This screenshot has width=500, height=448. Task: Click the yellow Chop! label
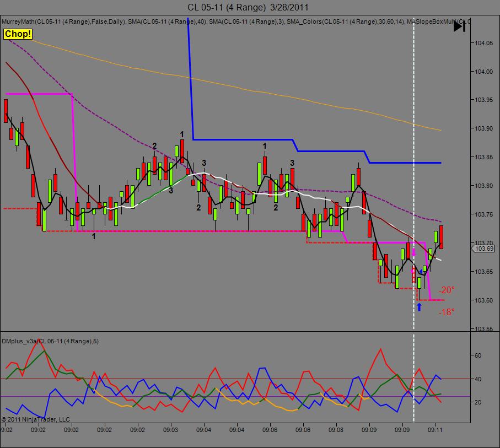pos(18,34)
